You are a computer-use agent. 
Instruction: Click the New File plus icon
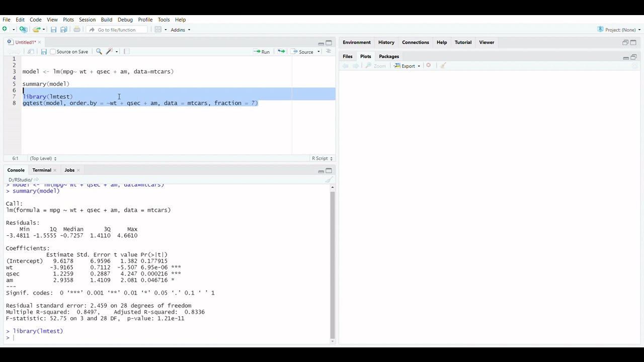coord(5,30)
